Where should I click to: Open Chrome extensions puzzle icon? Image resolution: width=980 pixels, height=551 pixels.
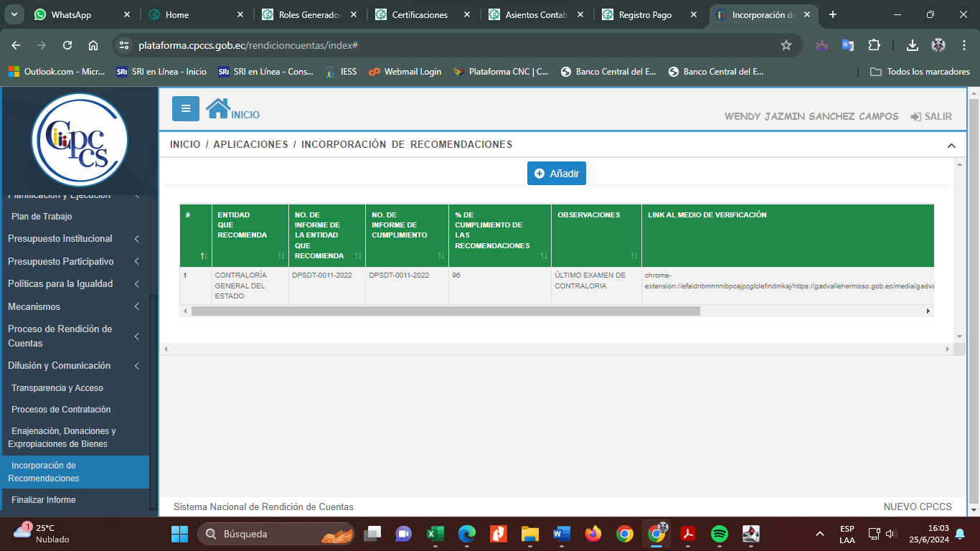coord(874,45)
